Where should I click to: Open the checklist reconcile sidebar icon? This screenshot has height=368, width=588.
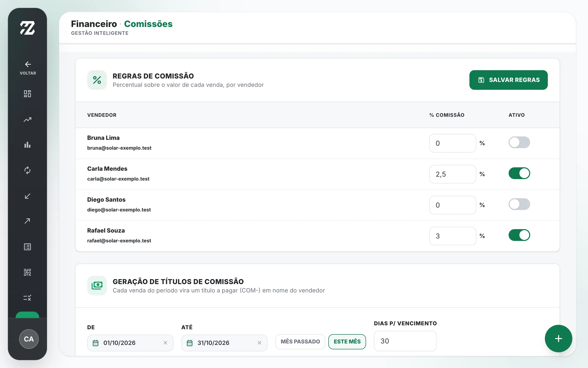(27, 298)
